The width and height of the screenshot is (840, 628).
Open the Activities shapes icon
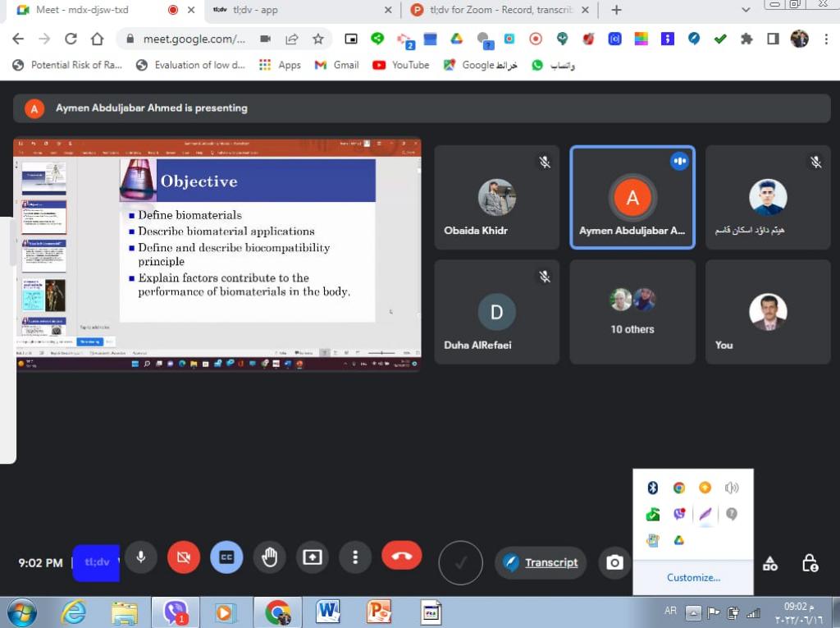pyautogui.click(x=769, y=563)
